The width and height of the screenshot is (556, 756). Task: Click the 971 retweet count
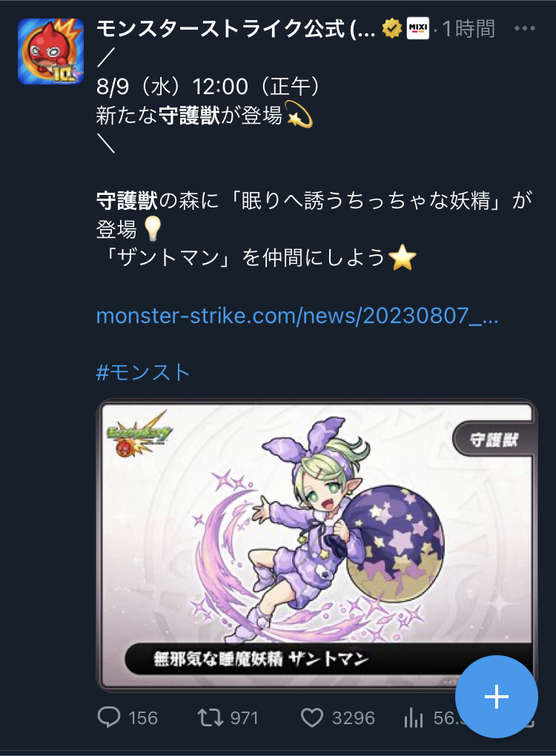click(x=244, y=718)
